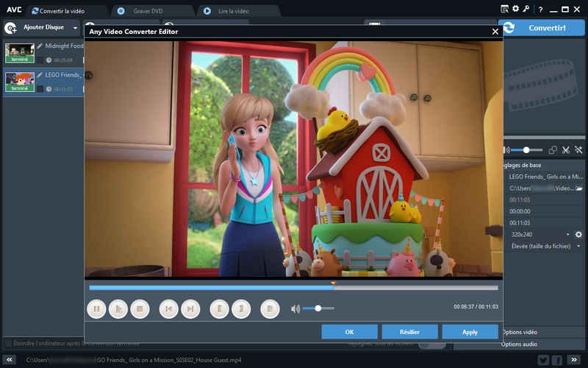
Task: Switch to the Graver DVD tab
Action: (x=148, y=11)
